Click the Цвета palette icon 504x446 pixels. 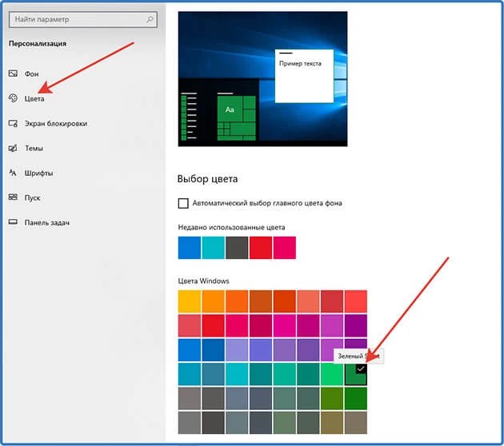(13, 98)
